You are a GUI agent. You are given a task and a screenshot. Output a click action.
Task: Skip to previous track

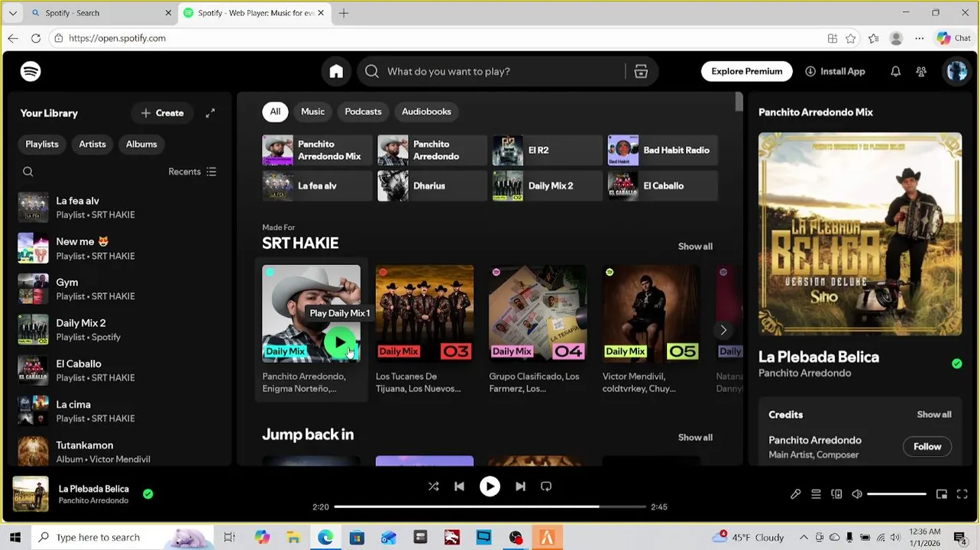pos(459,487)
